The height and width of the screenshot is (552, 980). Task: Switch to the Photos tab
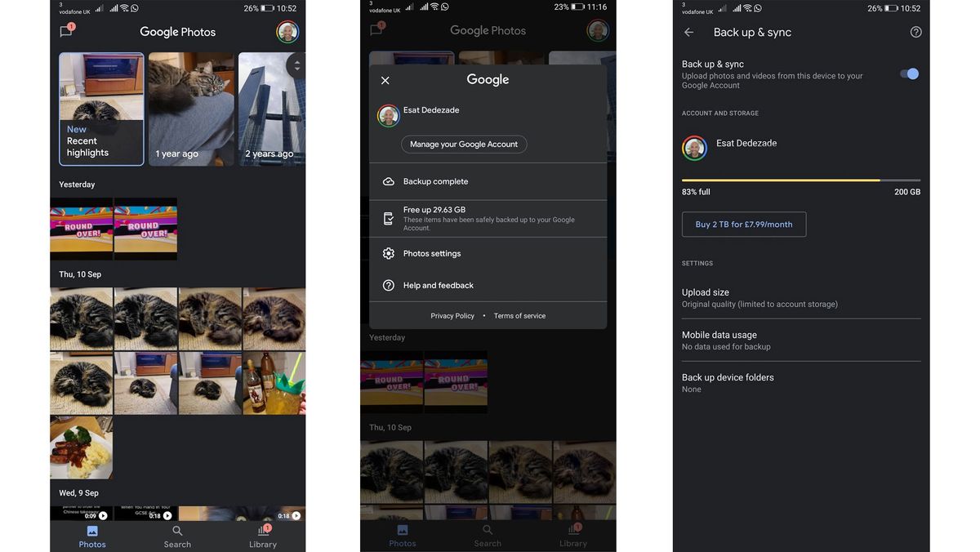tap(91, 536)
